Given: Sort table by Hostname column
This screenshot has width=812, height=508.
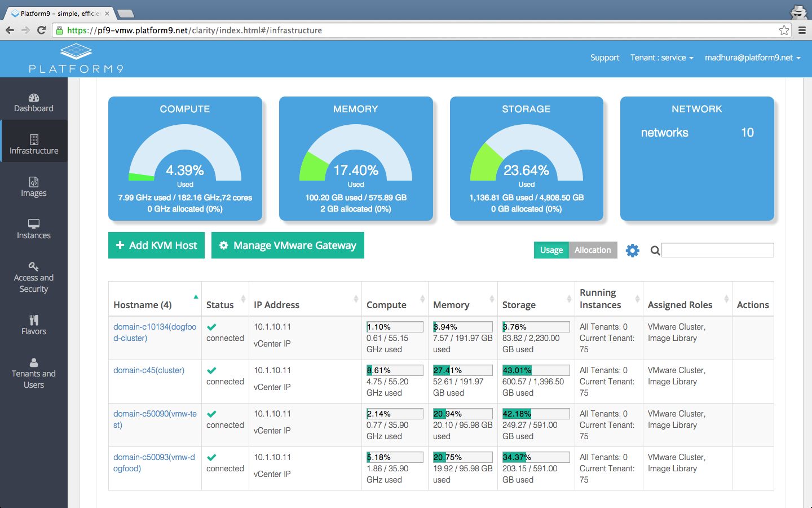Looking at the screenshot, I should click(x=143, y=305).
